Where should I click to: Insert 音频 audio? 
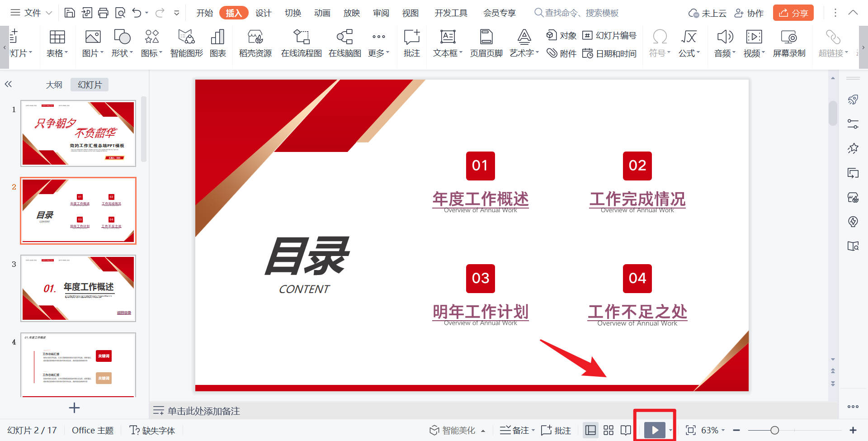pos(725,44)
